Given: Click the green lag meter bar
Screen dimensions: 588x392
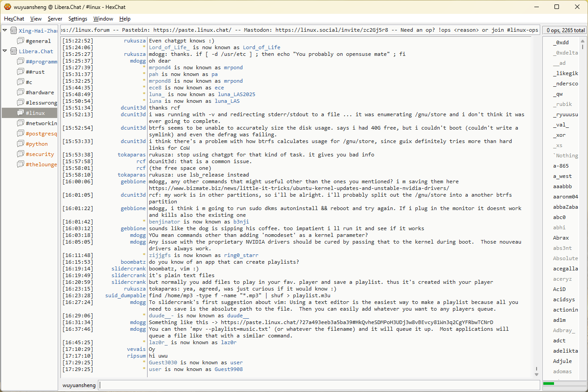Looking at the screenshot, I should tap(548, 384).
